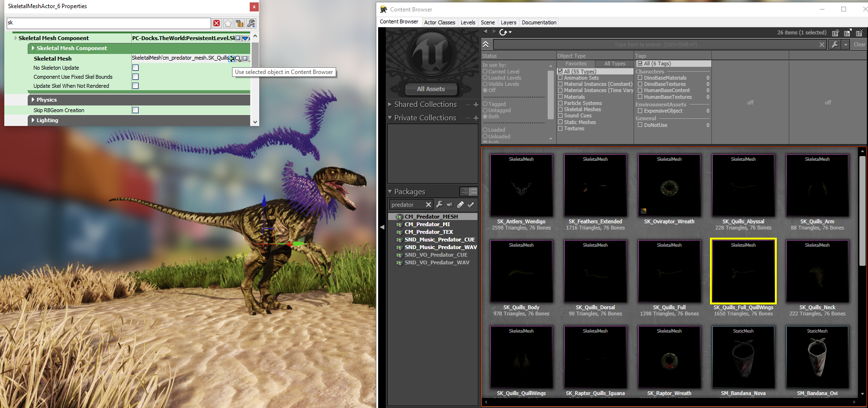This screenshot has width=868, height=408.
Task: Check Component Use Fixed Skel Bounds
Action: pos(136,77)
